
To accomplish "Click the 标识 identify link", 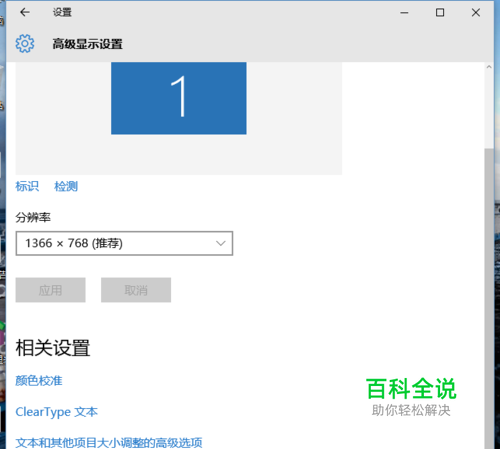I will click(x=27, y=186).
